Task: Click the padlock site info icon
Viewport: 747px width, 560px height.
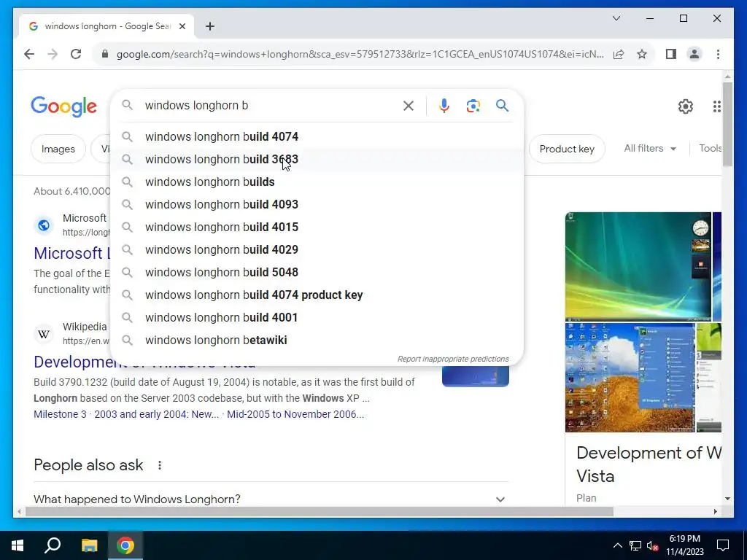Action: [105, 54]
